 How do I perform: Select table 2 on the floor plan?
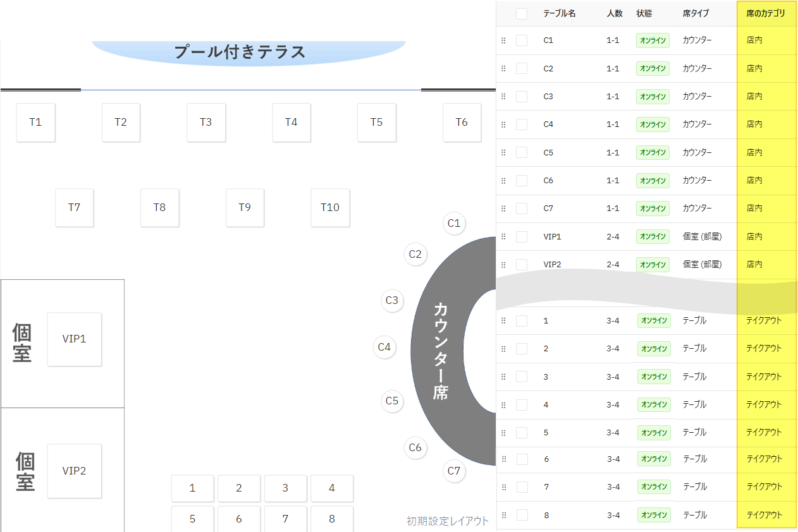tap(239, 488)
